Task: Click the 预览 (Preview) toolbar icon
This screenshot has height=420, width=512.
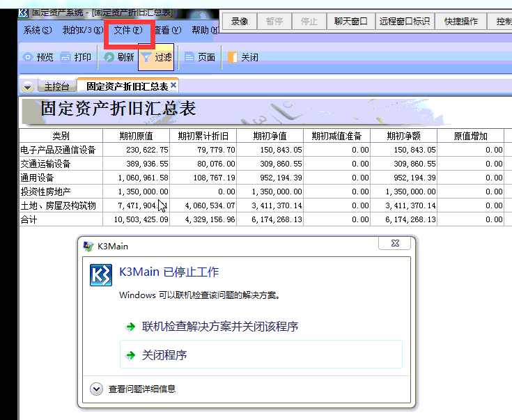Action: coord(28,58)
